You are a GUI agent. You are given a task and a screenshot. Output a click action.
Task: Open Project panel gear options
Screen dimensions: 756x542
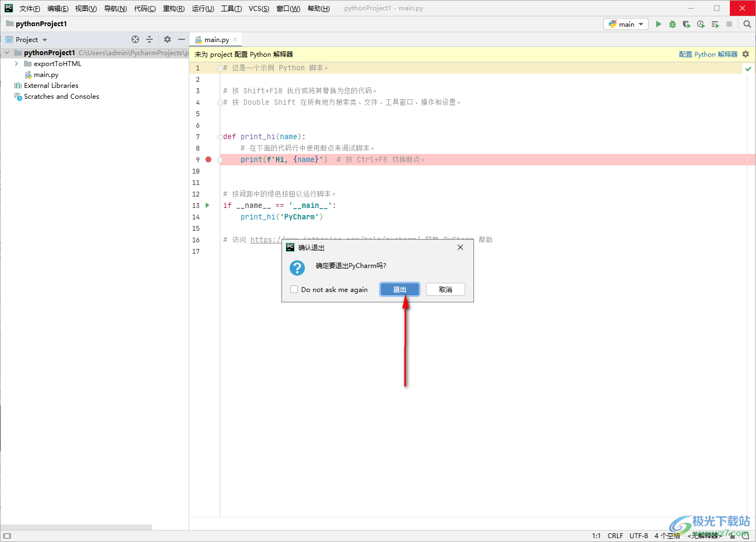pos(167,39)
